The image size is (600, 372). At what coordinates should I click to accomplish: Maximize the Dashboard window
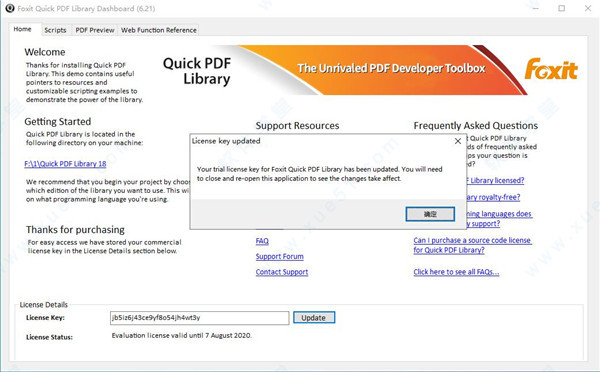point(562,8)
